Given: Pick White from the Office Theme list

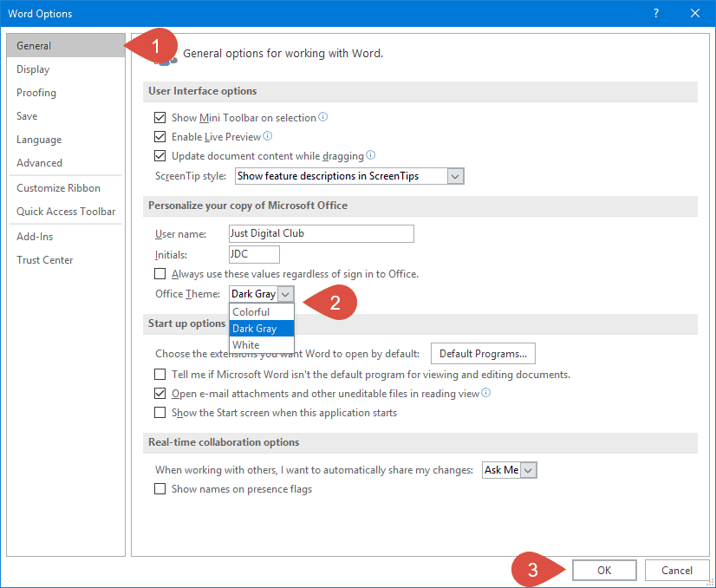Looking at the screenshot, I should coord(262,345).
